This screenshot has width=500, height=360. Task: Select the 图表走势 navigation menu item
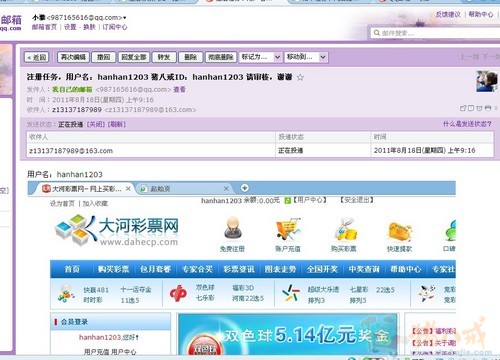[x=281, y=269]
